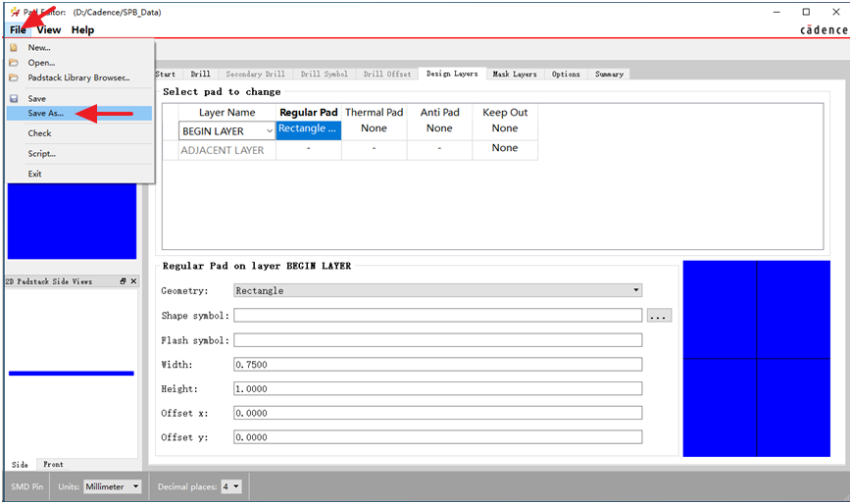Image resolution: width=852 pixels, height=504 pixels.
Task: Click the Regular Pad column header
Action: point(309,113)
